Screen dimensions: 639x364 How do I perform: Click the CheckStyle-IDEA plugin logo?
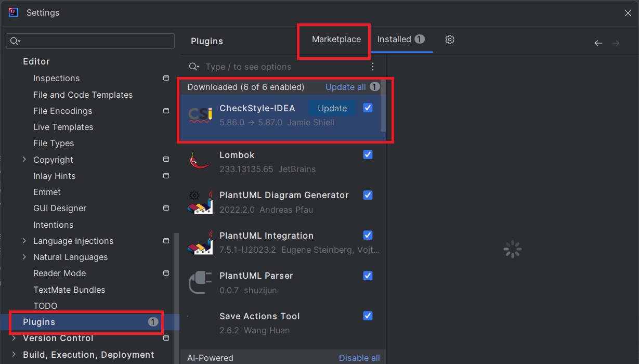[200, 115]
